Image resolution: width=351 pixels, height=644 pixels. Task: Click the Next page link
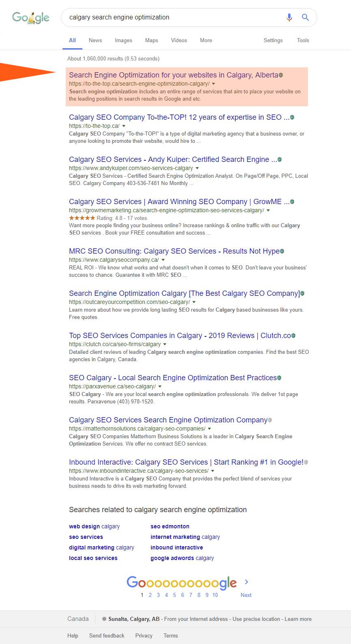pyautogui.click(x=246, y=595)
